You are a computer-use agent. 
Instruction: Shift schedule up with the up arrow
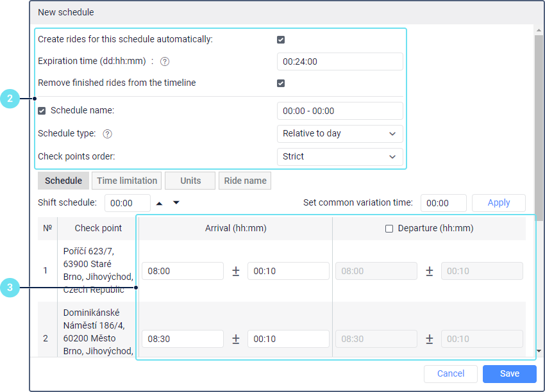coord(159,203)
